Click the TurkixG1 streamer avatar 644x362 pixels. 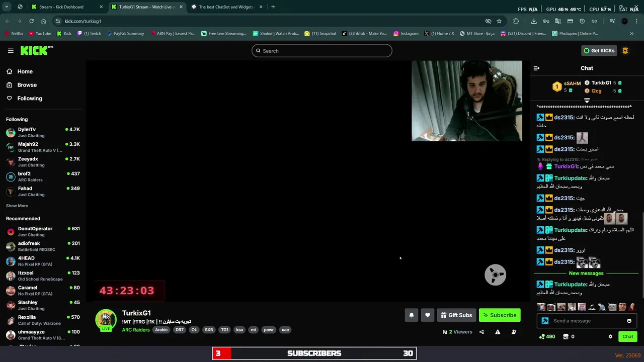[106, 320]
